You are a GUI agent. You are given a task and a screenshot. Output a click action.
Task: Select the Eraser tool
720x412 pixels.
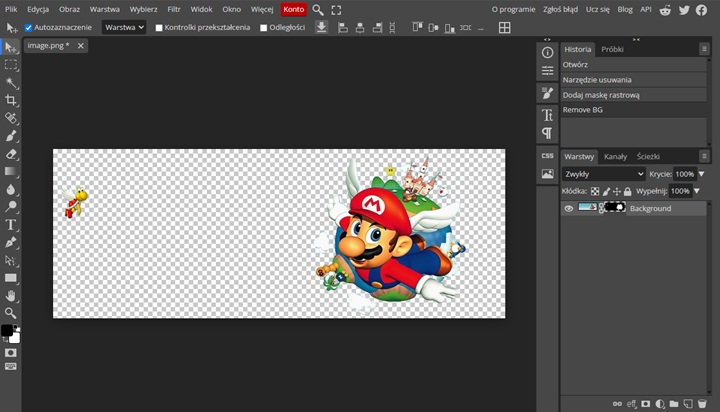11,154
